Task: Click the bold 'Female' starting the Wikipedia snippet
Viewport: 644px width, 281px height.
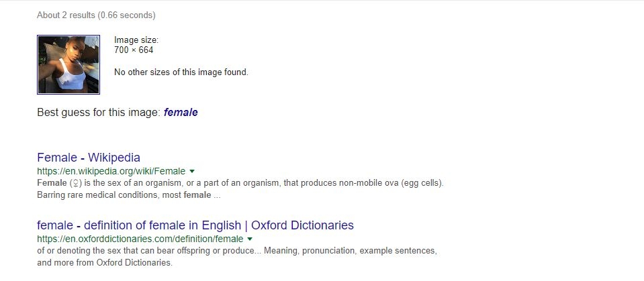Action: click(52, 183)
